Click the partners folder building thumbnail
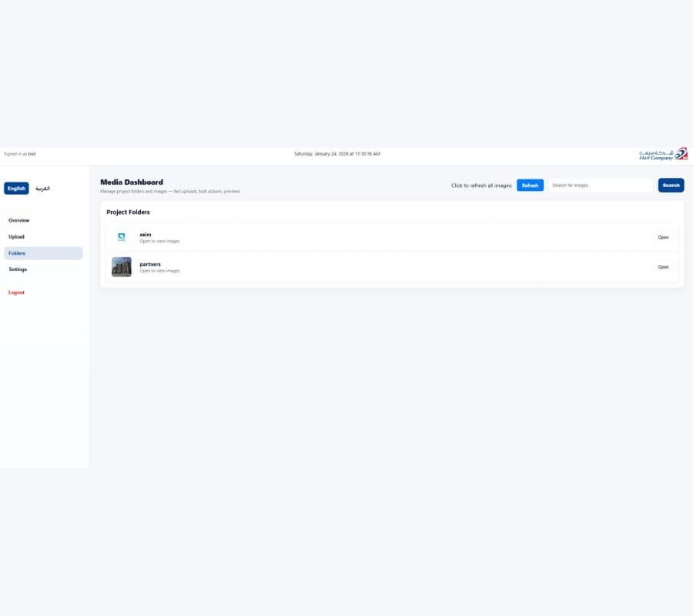The height and width of the screenshot is (616, 693). coord(122,267)
